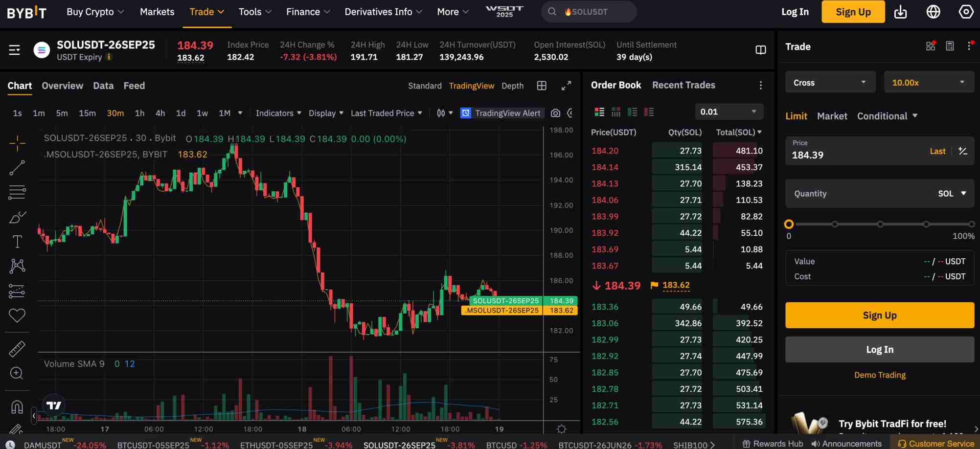Show only buy orders in Order Book
Screen dimensions: 980x449
pos(632,112)
